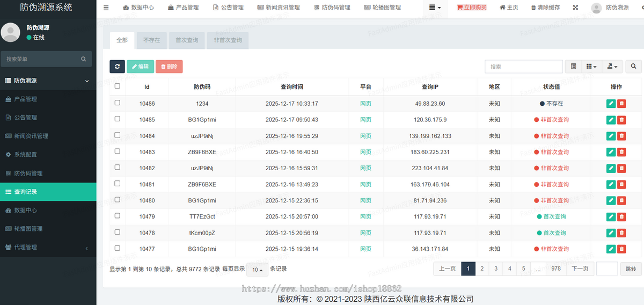Viewport: 644px width, 305px height.
Task: Check the checkbox for row 10479
Action: tap(118, 215)
